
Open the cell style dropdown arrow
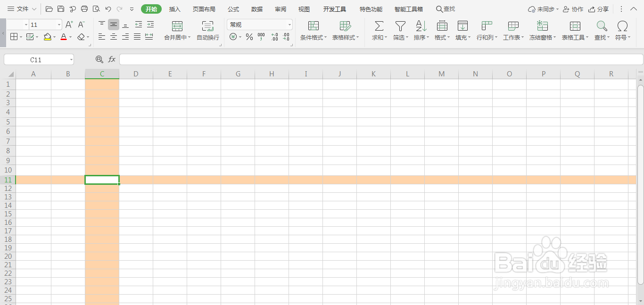[38, 37]
